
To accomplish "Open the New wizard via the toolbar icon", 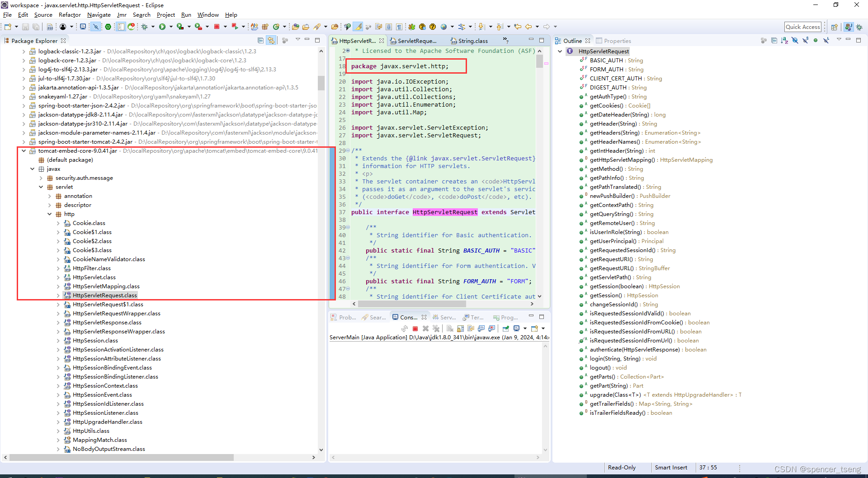I will [7, 27].
